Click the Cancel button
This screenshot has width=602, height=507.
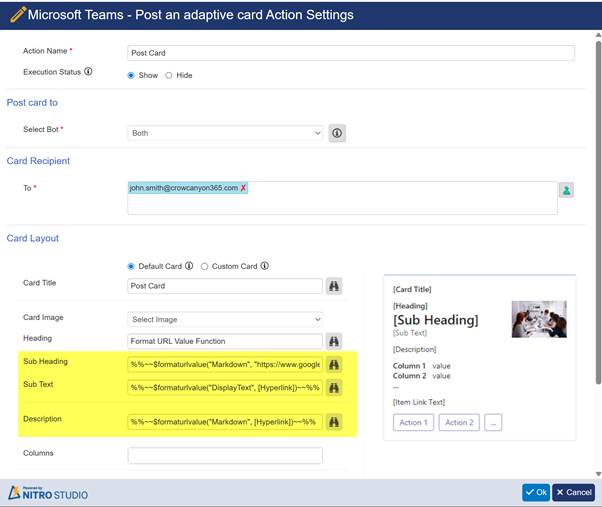[x=574, y=492]
